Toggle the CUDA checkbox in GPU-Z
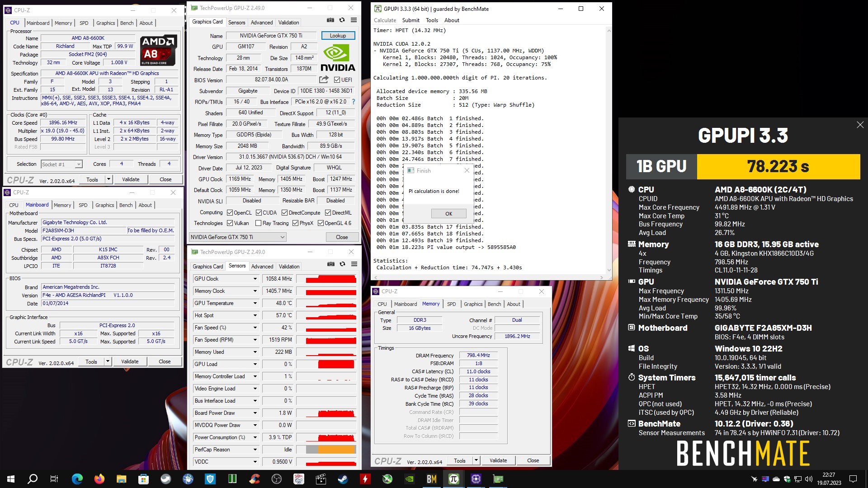Viewport: 868px width, 488px height. coord(259,213)
